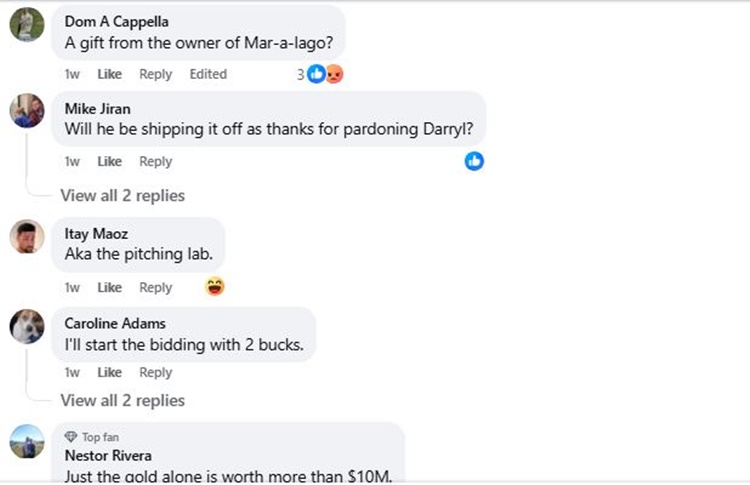View edit history via Edited label
This screenshot has width=750, height=485.
click(208, 74)
